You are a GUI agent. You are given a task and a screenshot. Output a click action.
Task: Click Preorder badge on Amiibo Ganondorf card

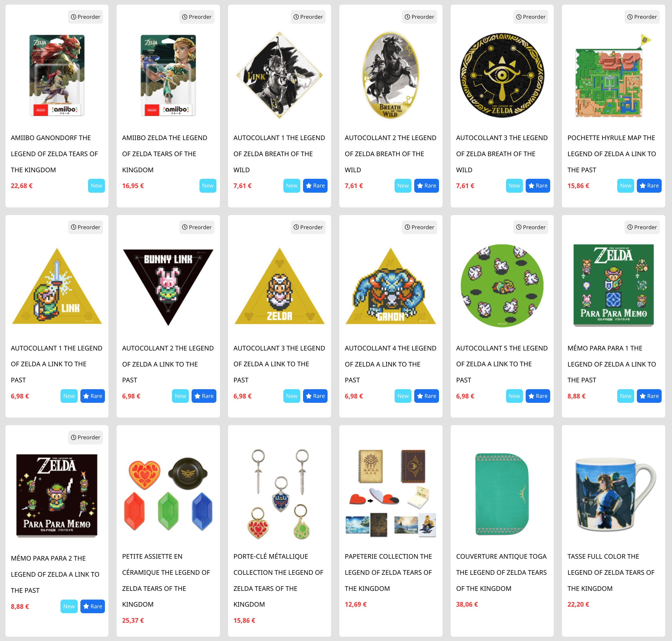coord(85,17)
